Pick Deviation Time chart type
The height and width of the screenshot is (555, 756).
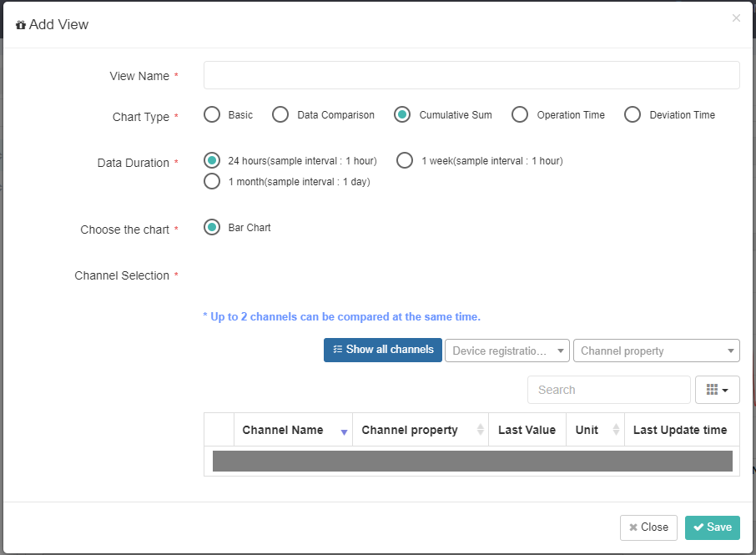pos(633,115)
